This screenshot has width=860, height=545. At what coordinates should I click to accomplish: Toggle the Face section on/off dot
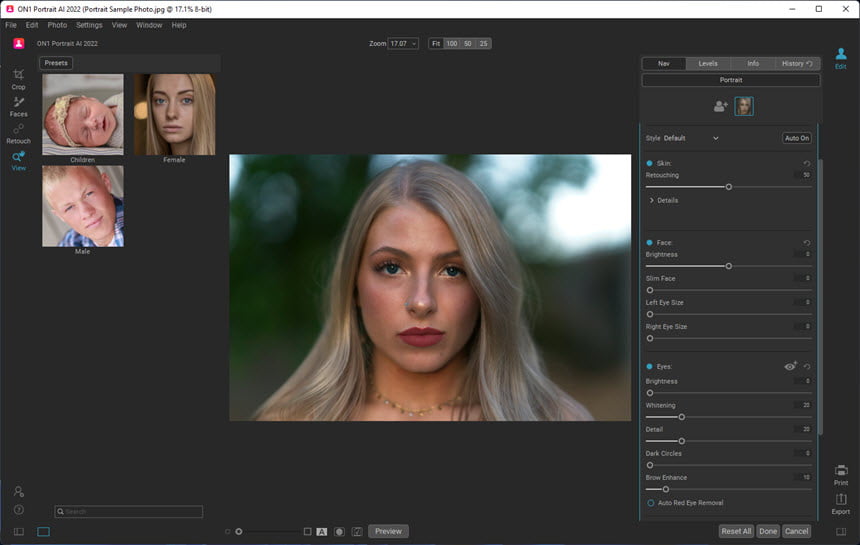pos(649,242)
